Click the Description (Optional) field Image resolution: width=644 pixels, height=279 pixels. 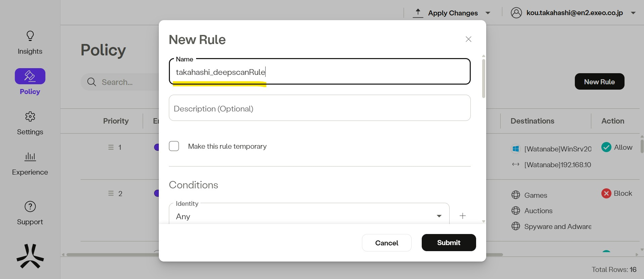pyautogui.click(x=319, y=108)
